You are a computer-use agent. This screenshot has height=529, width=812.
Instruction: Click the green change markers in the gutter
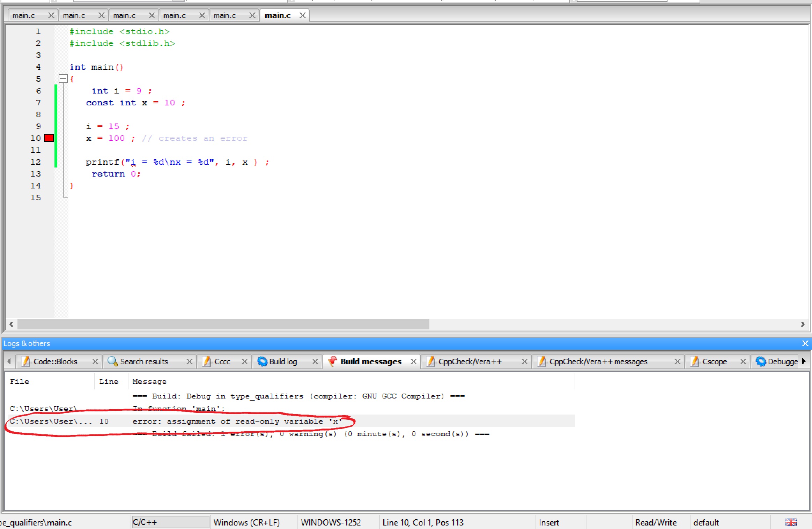56,126
